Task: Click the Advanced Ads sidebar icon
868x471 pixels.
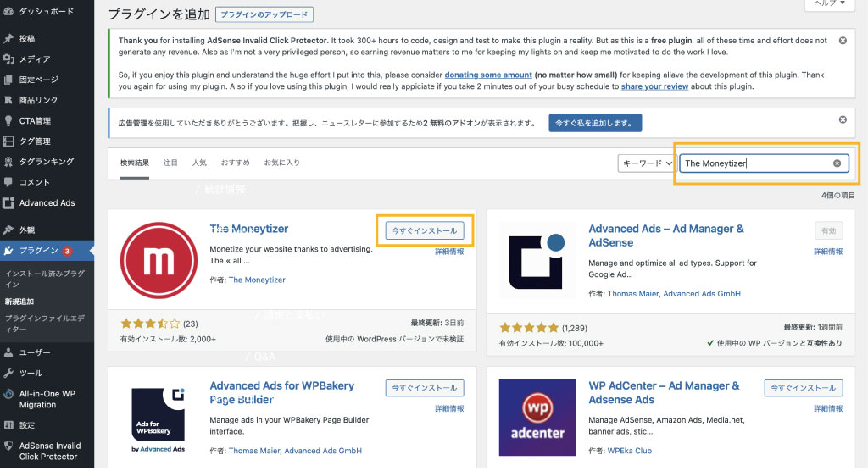Action: pos(8,203)
